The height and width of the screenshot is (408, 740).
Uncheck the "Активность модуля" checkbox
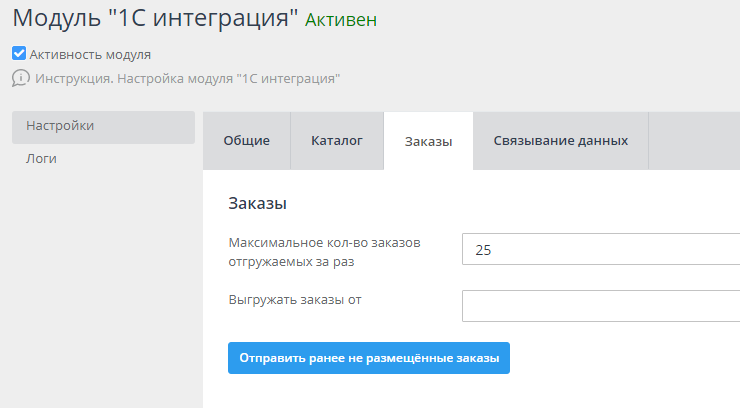19,54
